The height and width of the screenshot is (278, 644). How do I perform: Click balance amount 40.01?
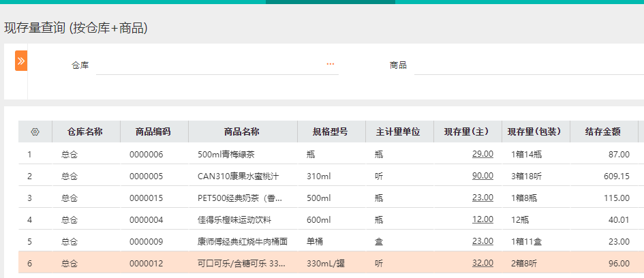[x=619, y=220]
